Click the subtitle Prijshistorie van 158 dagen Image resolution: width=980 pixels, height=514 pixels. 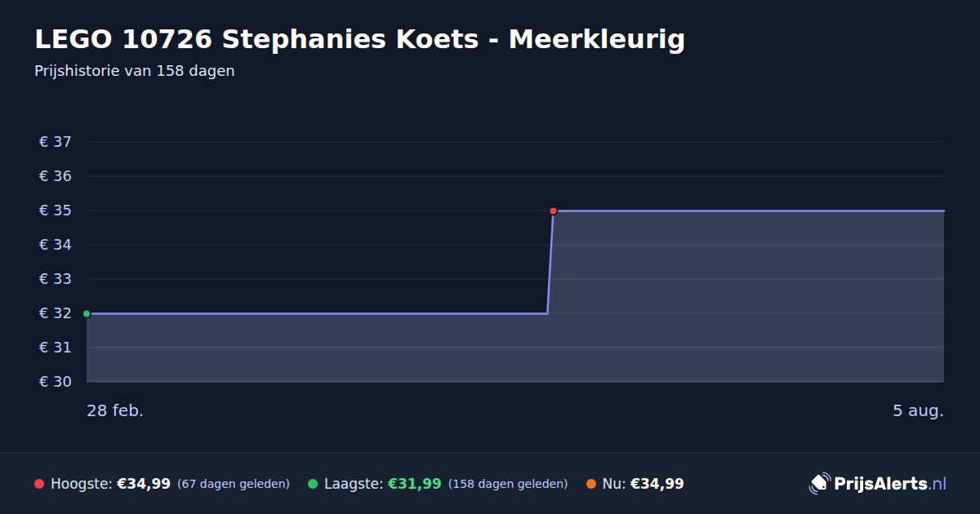[135, 71]
